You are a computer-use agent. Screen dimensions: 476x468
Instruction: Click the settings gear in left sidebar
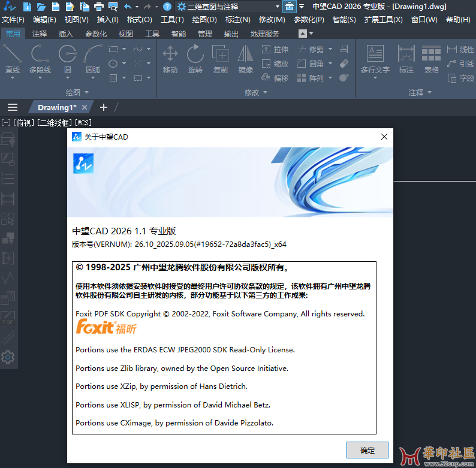(x=8, y=357)
